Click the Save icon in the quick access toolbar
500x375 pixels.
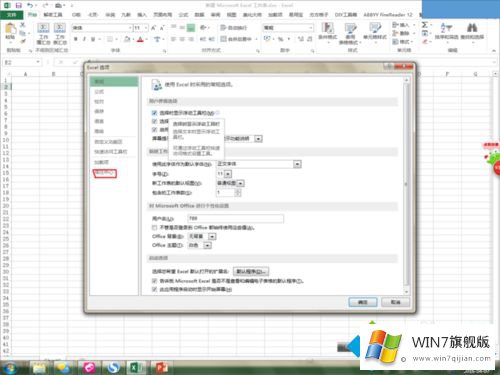click(18, 5)
